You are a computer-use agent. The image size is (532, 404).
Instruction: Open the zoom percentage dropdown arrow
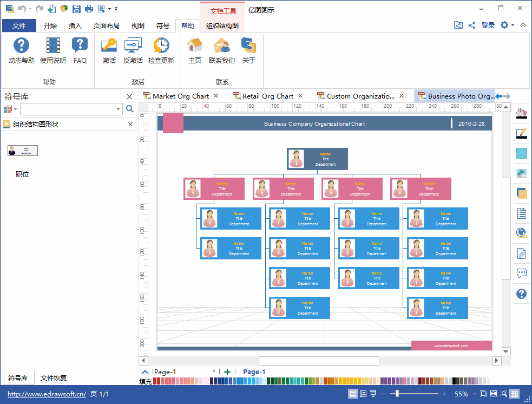point(474,394)
